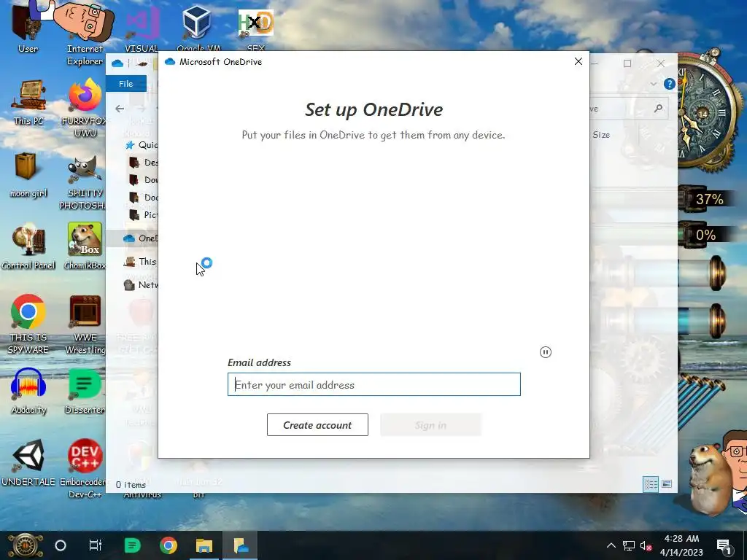The width and height of the screenshot is (747, 560).
Task: Select Network in Explorer navigation pane
Action: click(140, 285)
